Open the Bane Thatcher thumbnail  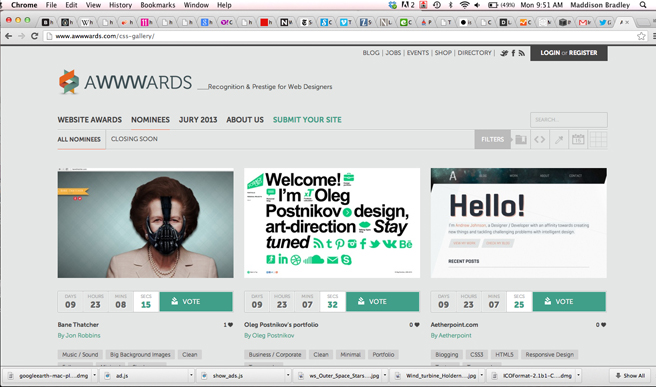pyautogui.click(x=146, y=223)
